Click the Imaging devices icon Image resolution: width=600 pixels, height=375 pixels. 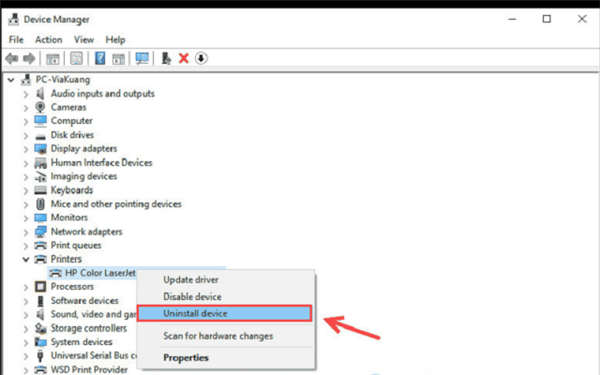40,176
